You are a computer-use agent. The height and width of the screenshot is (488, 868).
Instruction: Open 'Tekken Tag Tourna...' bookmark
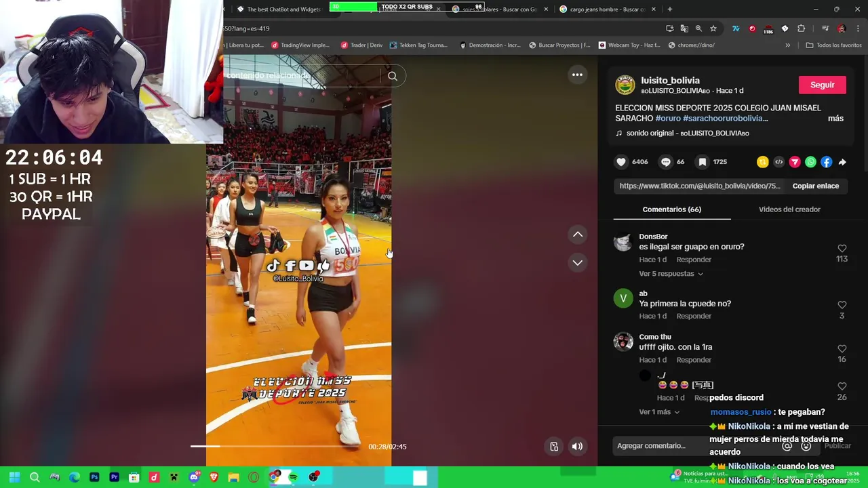(x=418, y=45)
